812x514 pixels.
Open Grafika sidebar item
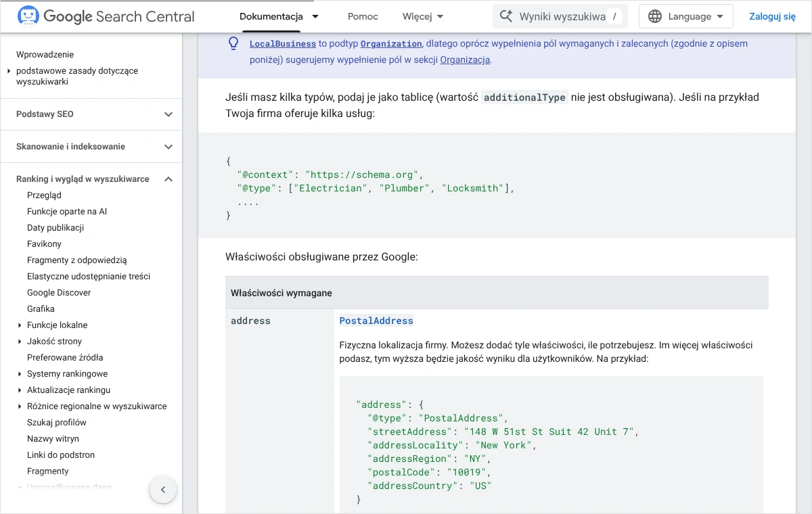[x=41, y=309]
